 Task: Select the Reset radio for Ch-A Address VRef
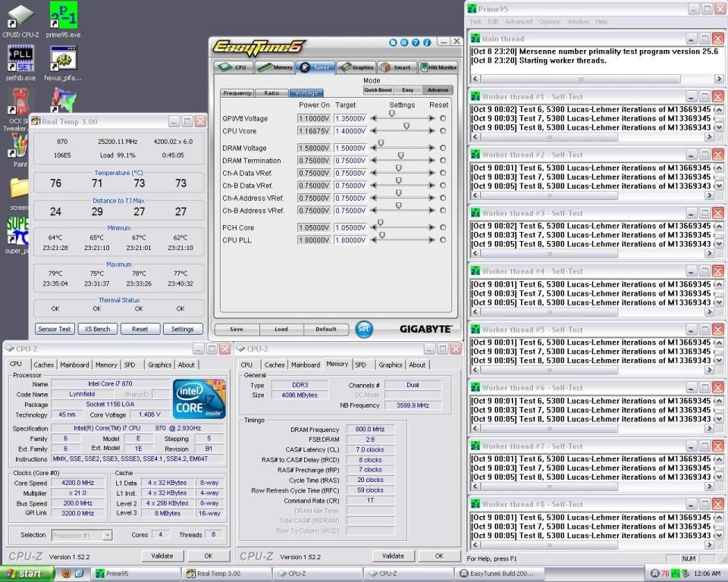tap(443, 198)
